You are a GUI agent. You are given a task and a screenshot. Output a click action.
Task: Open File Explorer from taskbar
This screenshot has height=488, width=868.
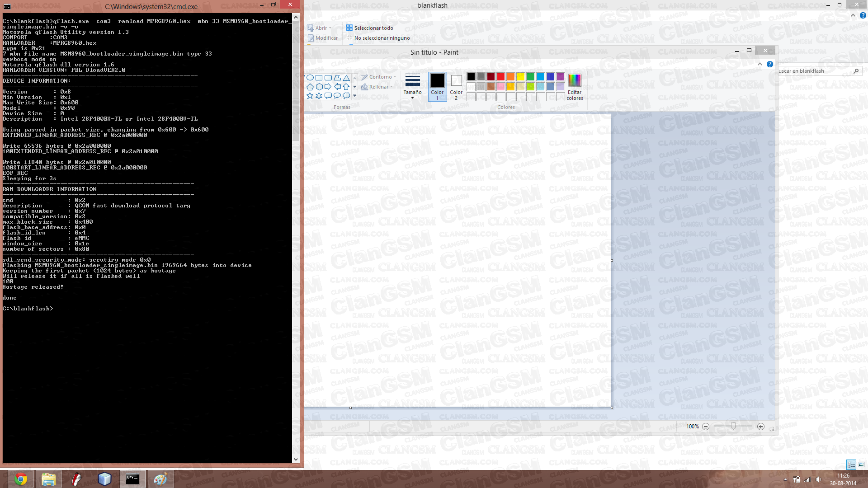point(48,479)
